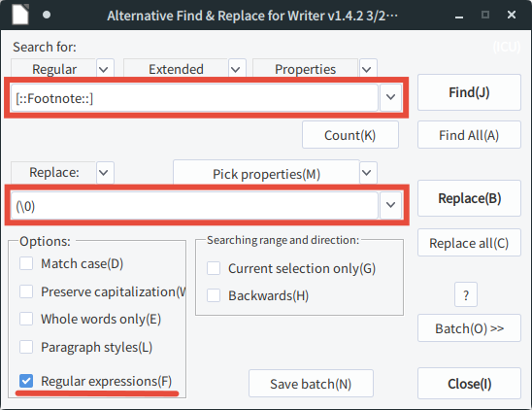The height and width of the screenshot is (410, 532).
Task: Click into the Search for text field
Action: click(x=194, y=98)
